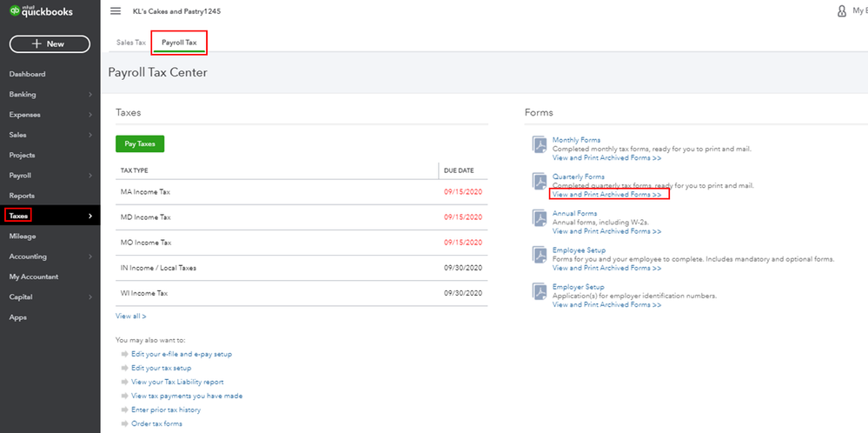Open Quarterly Forms archived forms link
This screenshot has height=433, width=868.
606,195
